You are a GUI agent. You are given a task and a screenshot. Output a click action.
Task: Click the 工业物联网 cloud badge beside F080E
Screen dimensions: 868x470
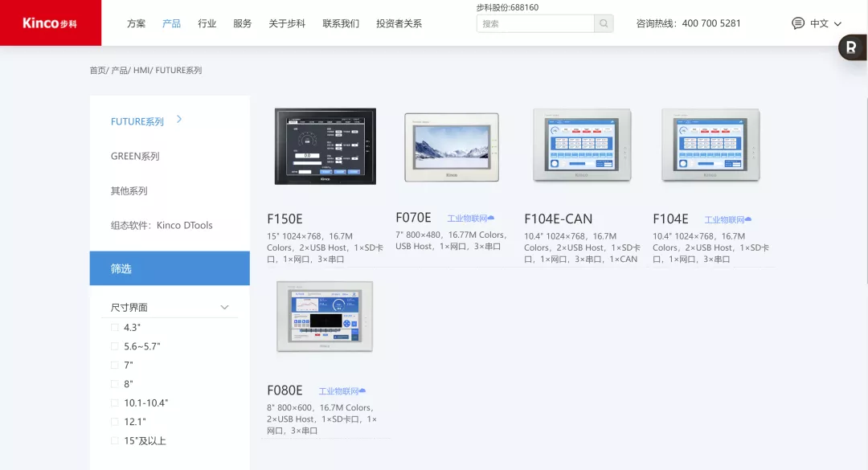(x=342, y=391)
